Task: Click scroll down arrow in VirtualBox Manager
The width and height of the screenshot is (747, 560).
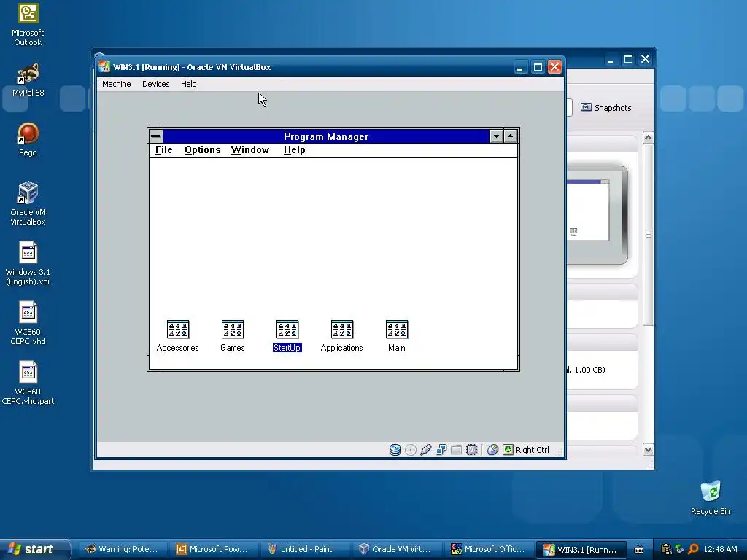Action: 648,449
